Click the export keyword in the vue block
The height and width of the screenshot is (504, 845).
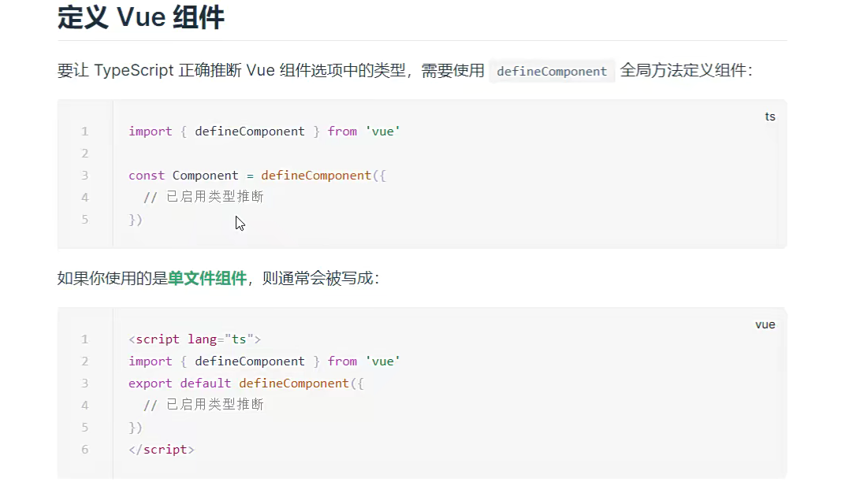(150, 384)
